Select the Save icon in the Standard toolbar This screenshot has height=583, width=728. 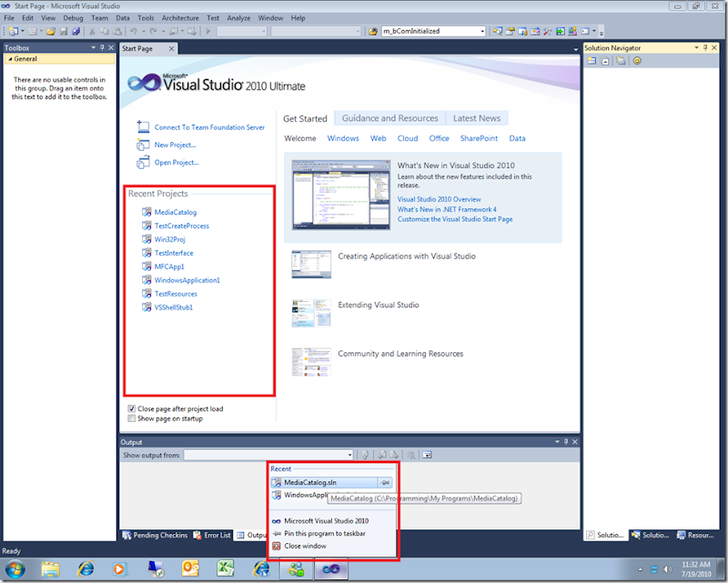[64, 30]
